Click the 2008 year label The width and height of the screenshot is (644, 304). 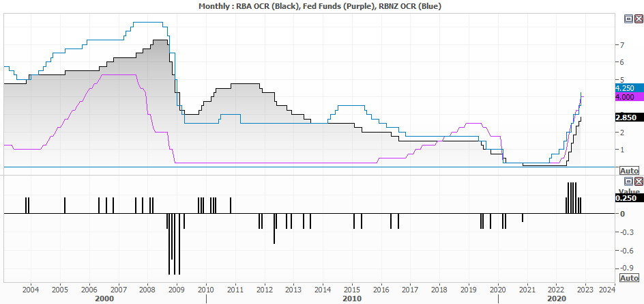point(147,289)
